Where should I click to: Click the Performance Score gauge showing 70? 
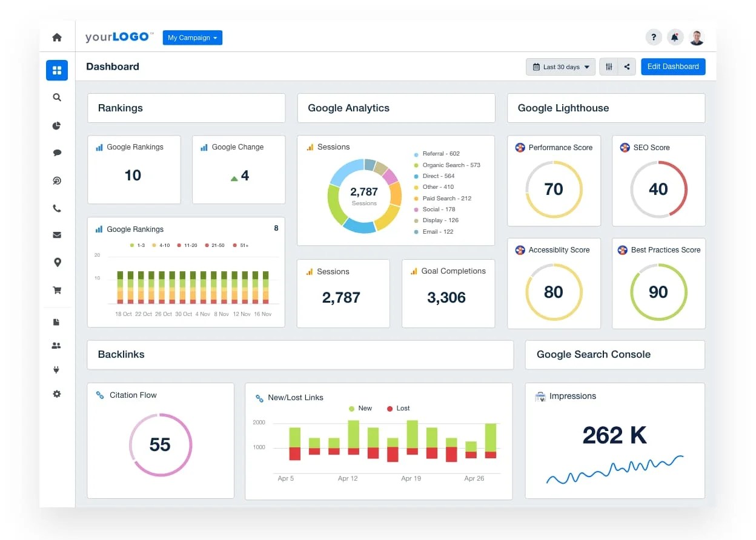(554, 189)
